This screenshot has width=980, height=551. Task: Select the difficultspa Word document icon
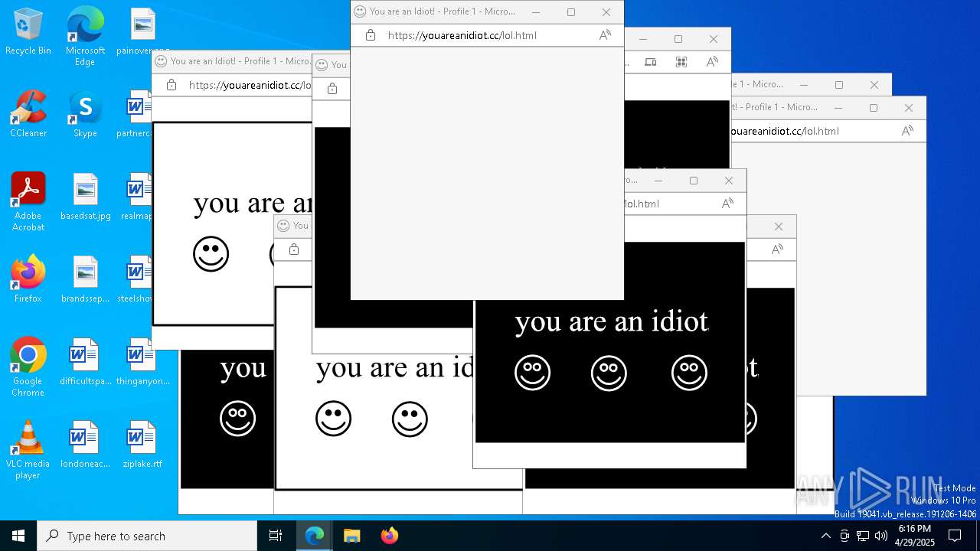click(x=85, y=363)
